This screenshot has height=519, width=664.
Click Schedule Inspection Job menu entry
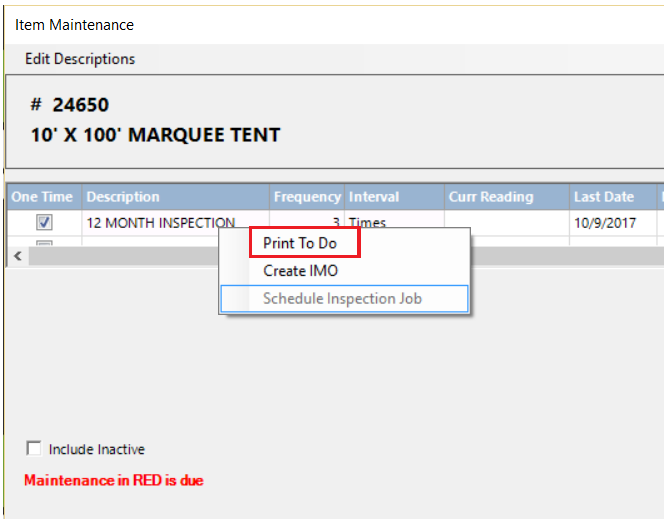pos(342,298)
